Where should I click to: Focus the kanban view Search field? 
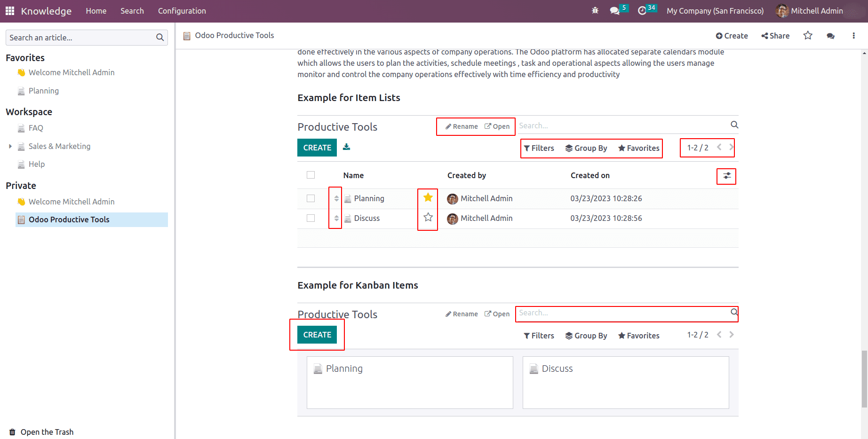(623, 313)
